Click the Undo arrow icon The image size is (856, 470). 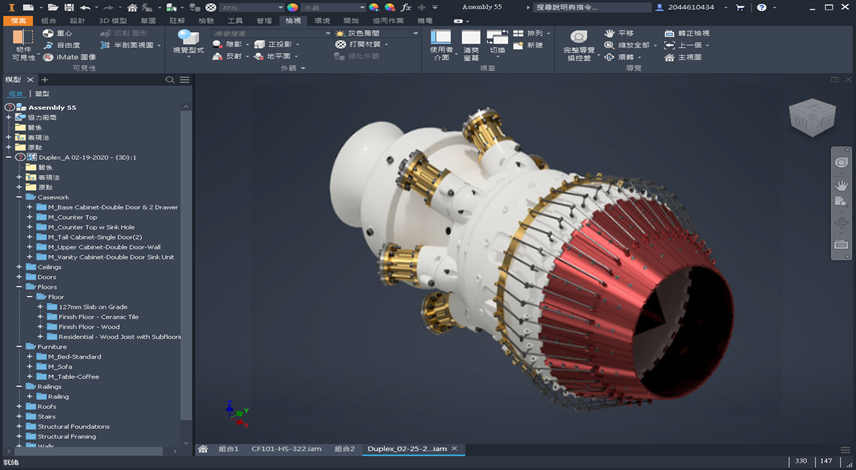pyautogui.click(x=85, y=7)
